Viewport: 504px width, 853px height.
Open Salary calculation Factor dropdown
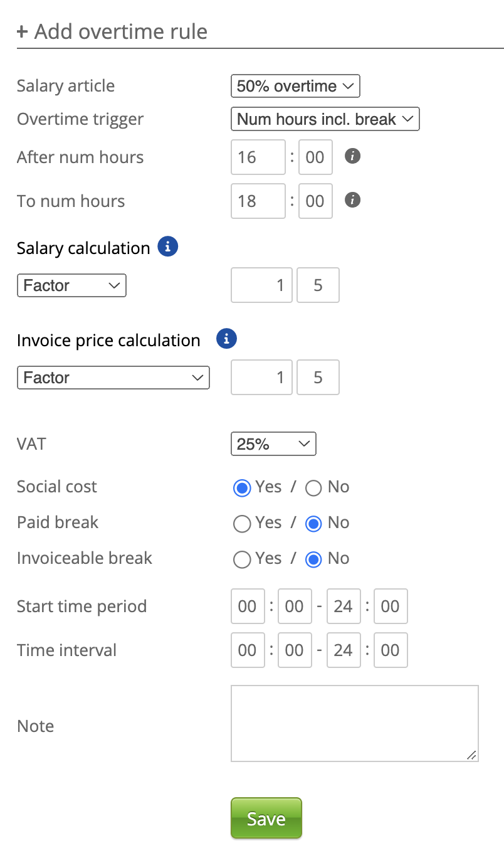pos(71,285)
